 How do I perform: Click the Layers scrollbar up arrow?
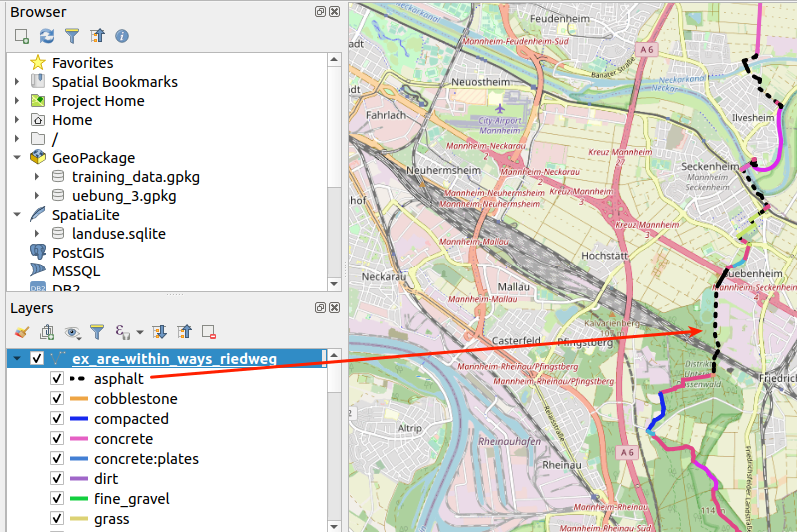(x=334, y=355)
